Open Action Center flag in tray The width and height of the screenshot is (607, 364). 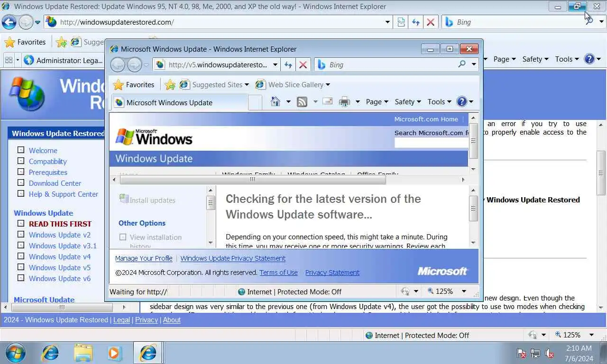pyautogui.click(x=521, y=354)
